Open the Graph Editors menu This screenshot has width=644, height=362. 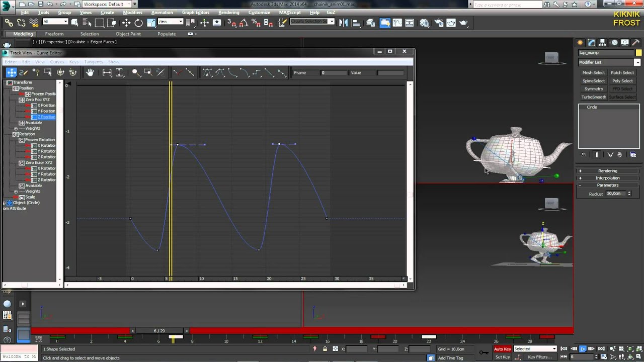[196, 13]
